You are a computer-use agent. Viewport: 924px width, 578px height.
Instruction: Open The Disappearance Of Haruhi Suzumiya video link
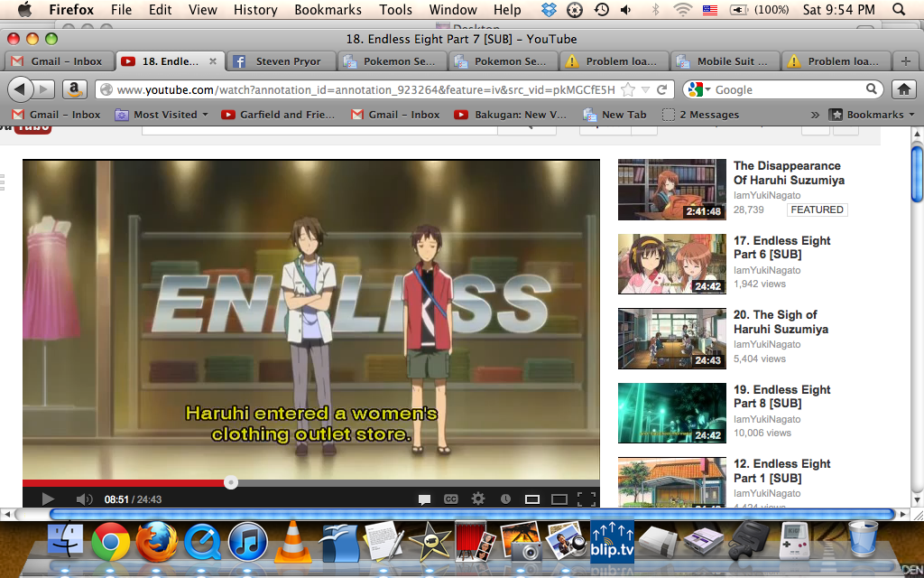click(786, 173)
